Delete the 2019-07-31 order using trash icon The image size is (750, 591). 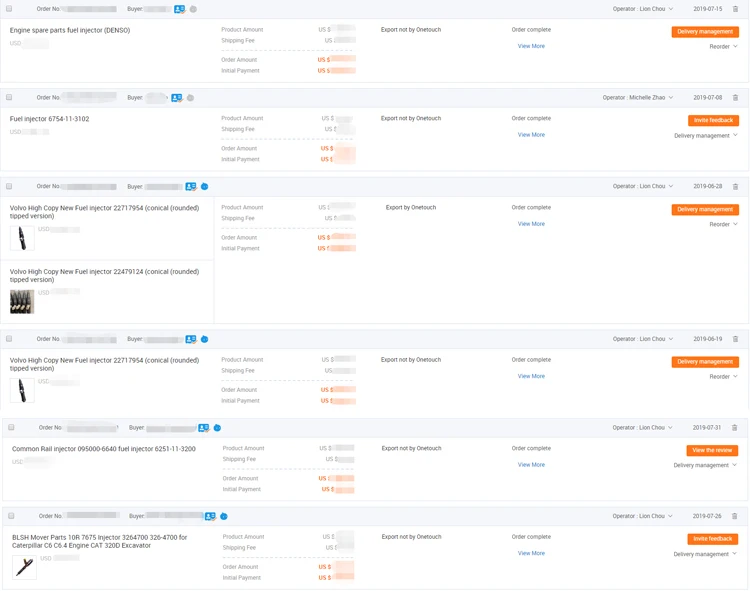[734, 427]
